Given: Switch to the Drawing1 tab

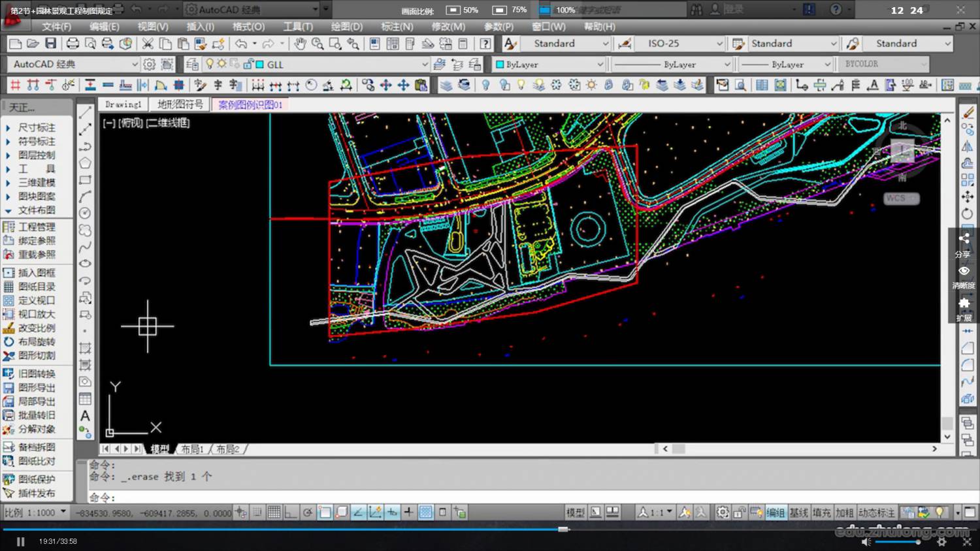Looking at the screenshot, I should click(123, 104).
